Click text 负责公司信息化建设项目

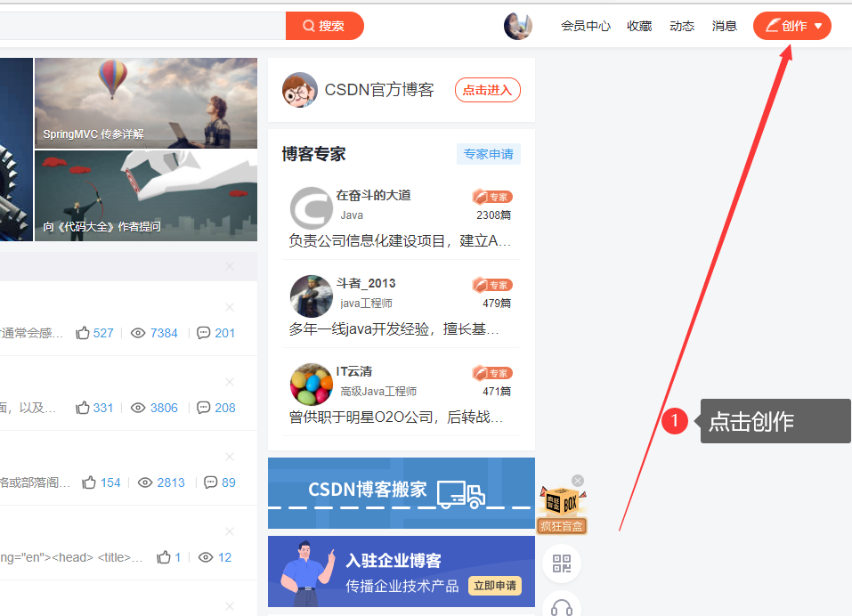tap(368, 240)
